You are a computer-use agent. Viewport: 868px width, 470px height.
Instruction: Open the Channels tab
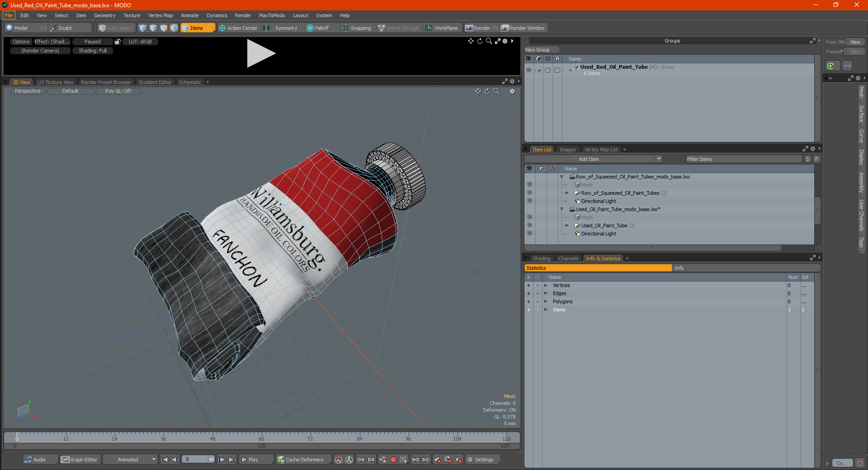pyautogui.click(x=568, y=258)
